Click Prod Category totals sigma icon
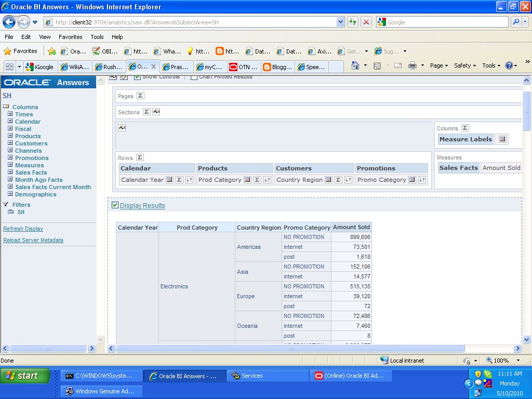532x399 pixels. click(257, 180)
